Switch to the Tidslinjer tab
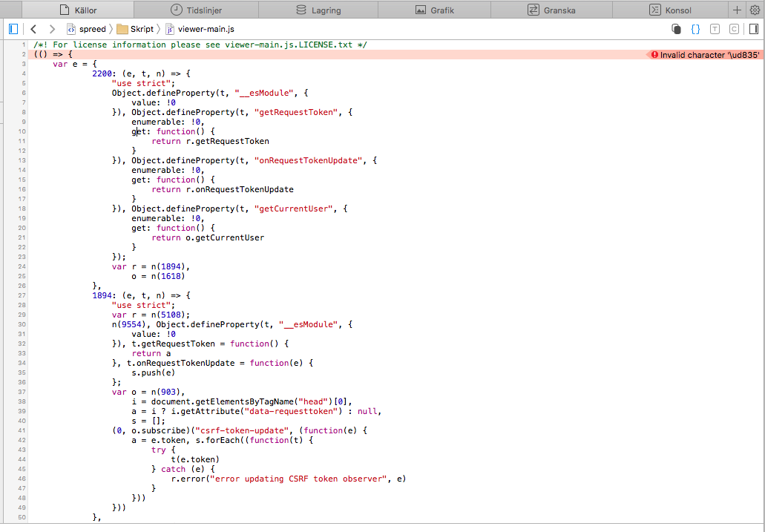The height and width of the screenshot is (532, 765). pos(196,10)
